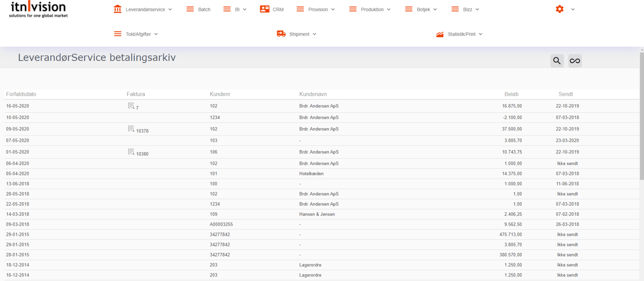The image size is (644, 281).
Task: Open the Batch menu item
Action: [x=199, y=9]
